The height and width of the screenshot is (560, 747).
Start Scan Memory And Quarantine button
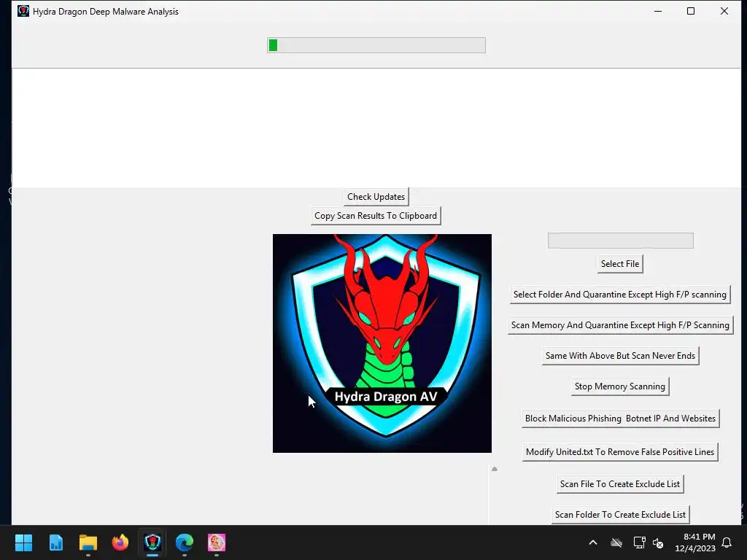tap(620, 325)
